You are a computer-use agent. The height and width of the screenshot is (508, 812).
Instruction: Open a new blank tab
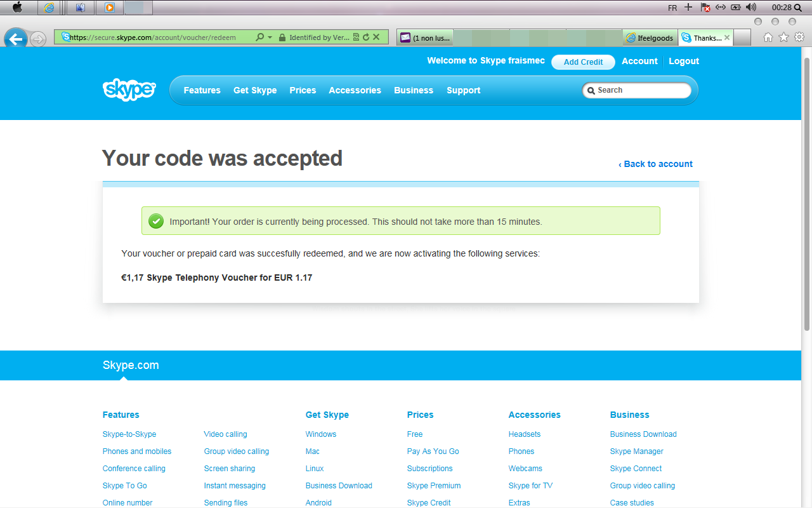click(x=742, y=38)
